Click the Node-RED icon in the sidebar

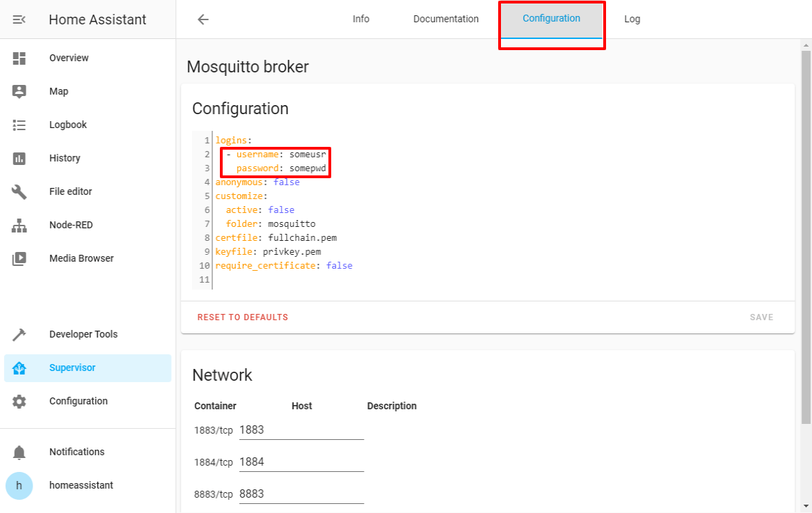(19, 226)
